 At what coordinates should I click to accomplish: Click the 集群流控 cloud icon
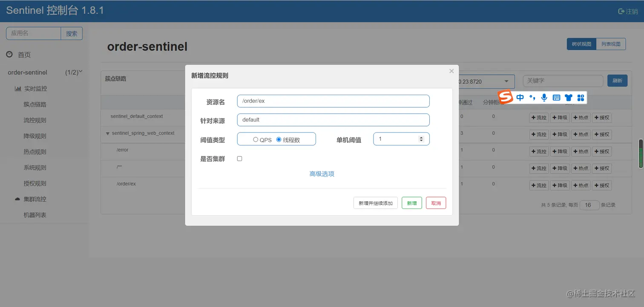click(17, 199)
